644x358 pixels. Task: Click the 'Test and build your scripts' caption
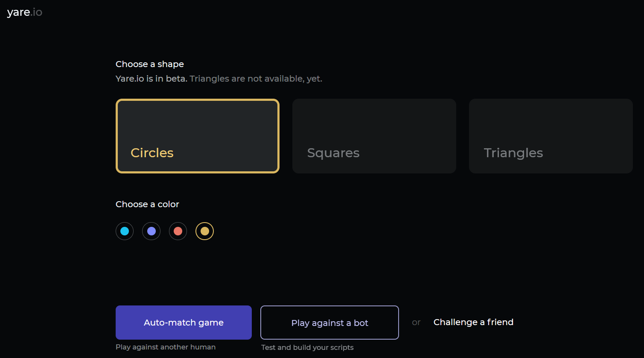[x=307, y=347]
